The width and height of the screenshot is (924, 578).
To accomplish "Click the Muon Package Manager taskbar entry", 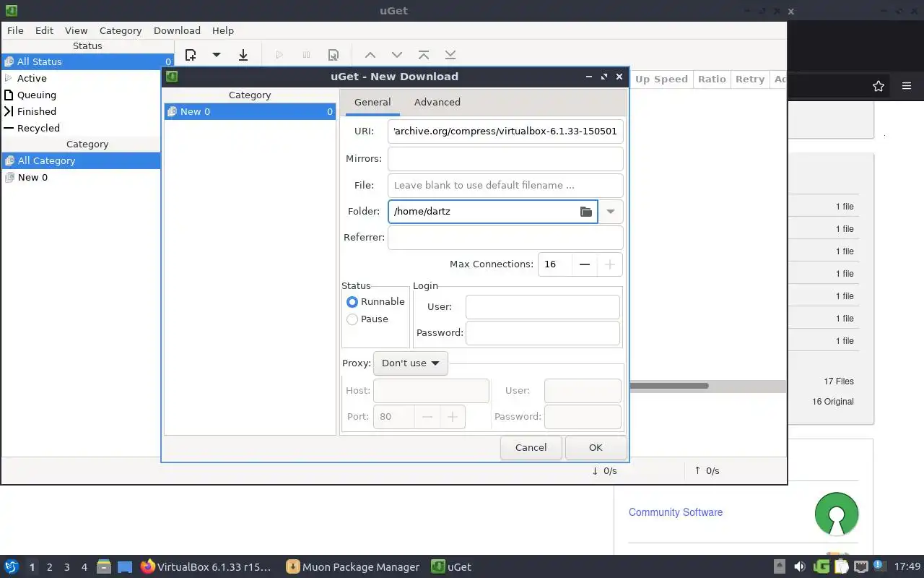I will tap(353, 566).
